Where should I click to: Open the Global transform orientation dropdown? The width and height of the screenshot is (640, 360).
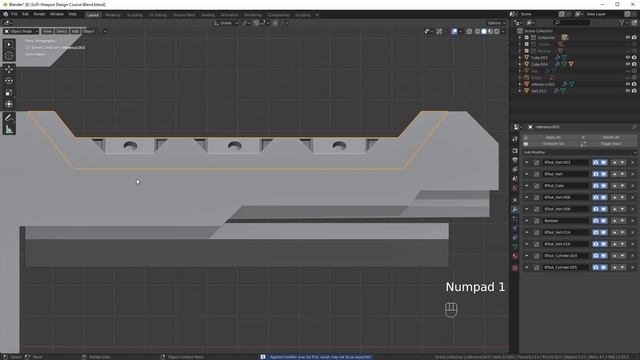(x=226, y=23)
